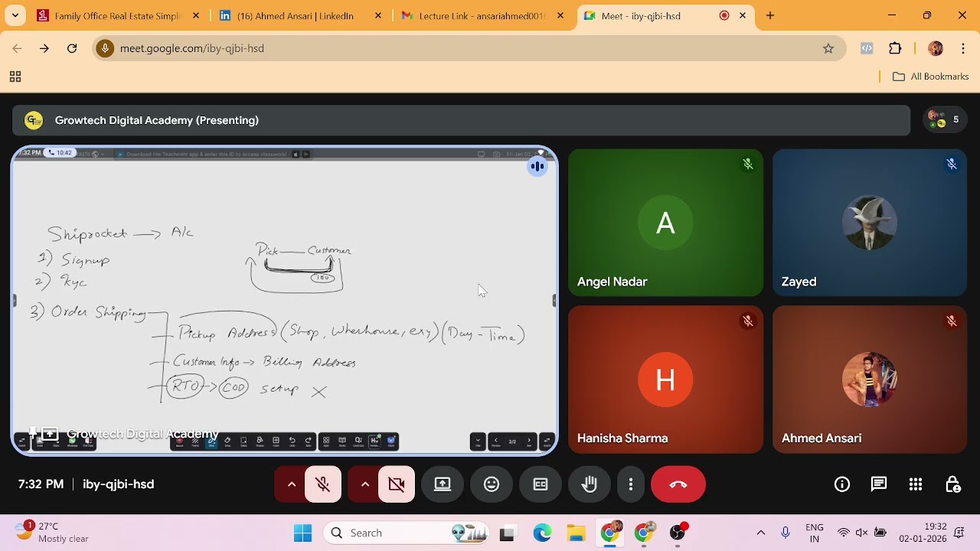Toggle microphone mute in Meet controls

323,484
